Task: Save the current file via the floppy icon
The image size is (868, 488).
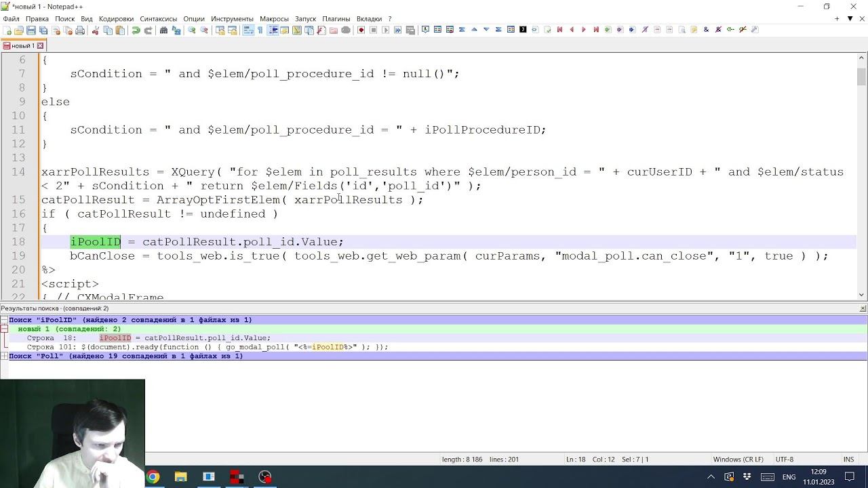Action: pos(31,30)
